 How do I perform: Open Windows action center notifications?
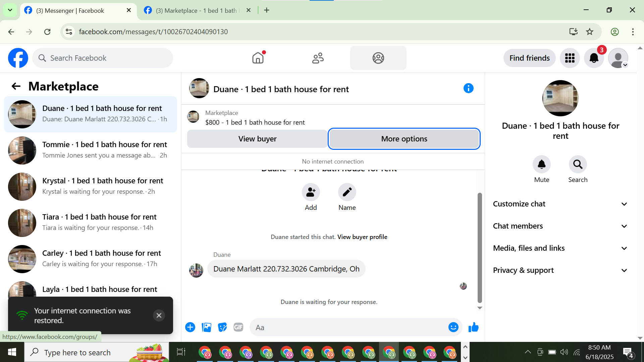(628, 352)
